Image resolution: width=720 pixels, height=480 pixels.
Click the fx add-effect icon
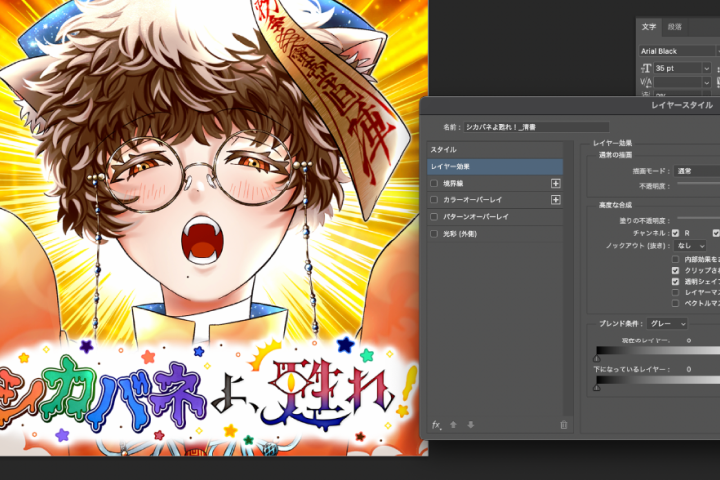click(437, 425)
